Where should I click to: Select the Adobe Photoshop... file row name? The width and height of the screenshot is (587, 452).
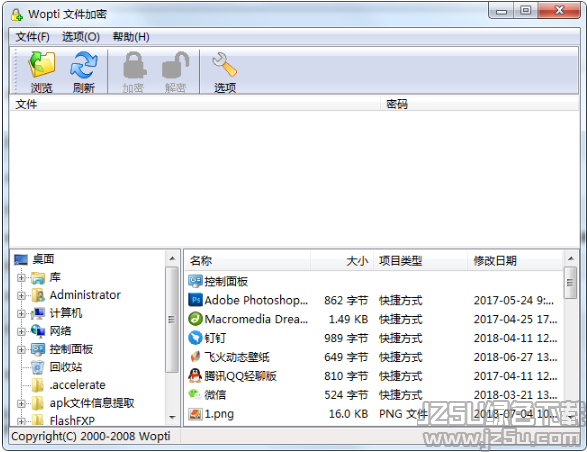pyautogui.click(x=256, y=300)
